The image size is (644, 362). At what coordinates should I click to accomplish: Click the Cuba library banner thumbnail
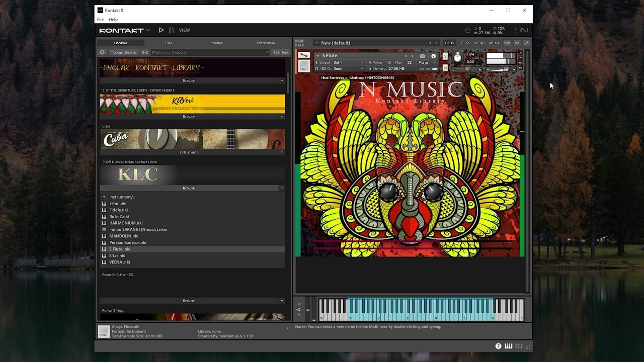point(192,139)
